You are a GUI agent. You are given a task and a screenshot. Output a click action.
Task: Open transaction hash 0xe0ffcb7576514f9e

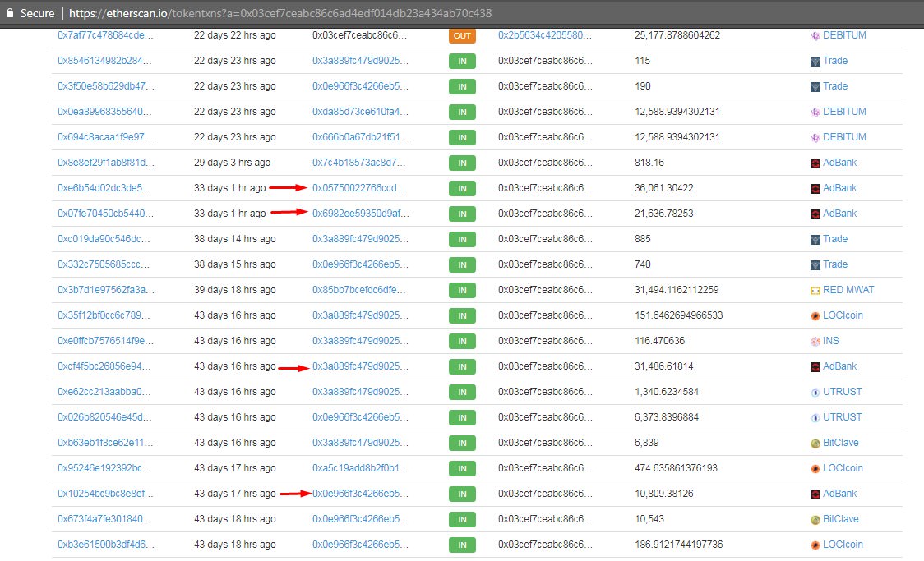coord(105,341)
